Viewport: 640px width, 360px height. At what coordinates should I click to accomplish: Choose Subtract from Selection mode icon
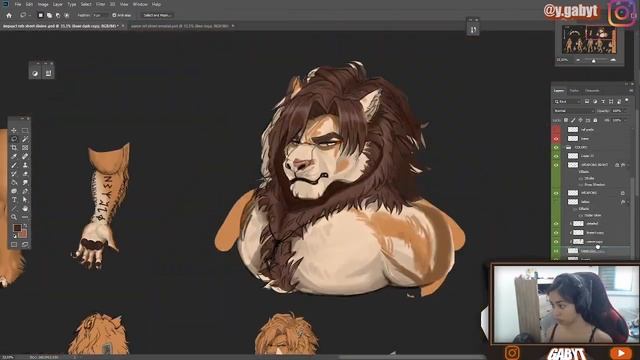tap(58, 15)
